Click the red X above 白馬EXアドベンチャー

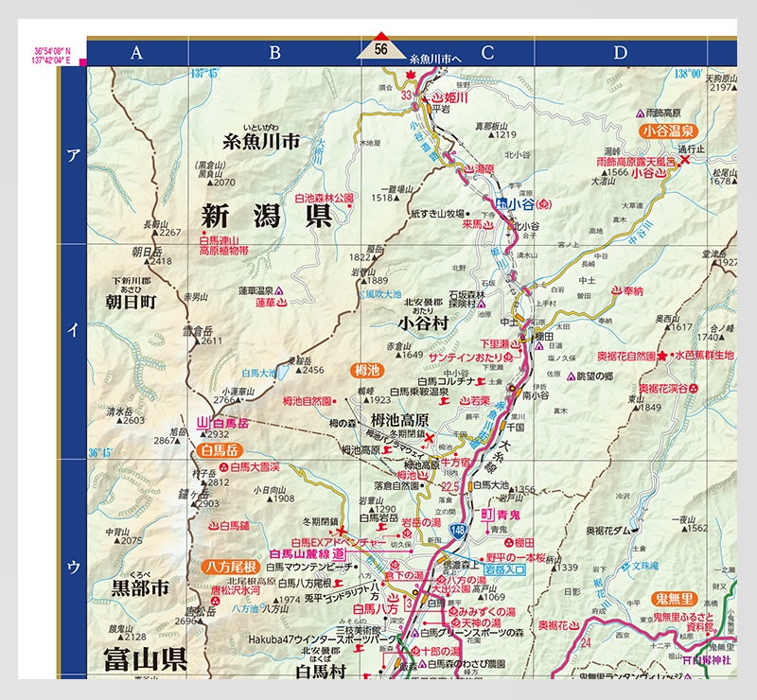[343, 531]
